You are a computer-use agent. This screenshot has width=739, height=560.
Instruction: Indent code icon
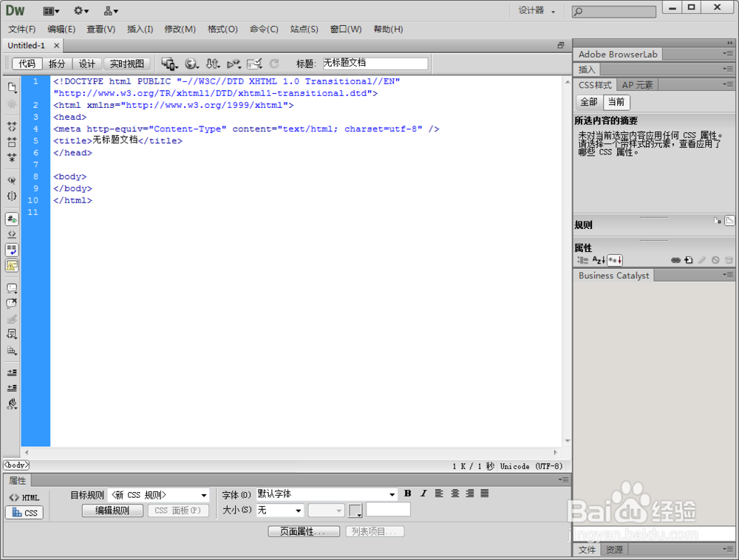tap(12, 372)
